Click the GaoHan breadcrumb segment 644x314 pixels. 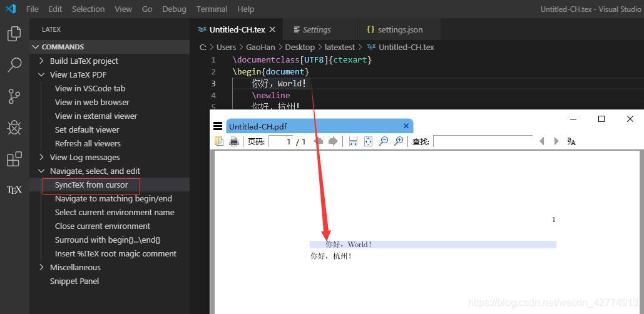tap(260, 47)
